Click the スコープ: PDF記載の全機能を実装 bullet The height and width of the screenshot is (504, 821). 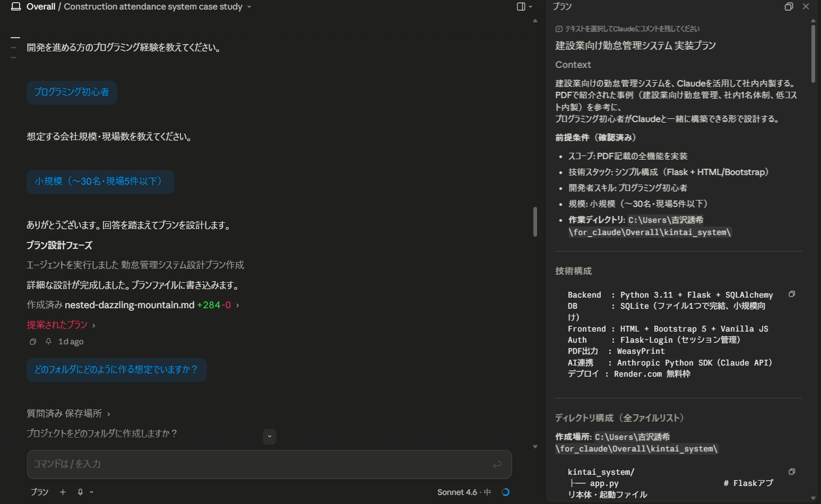point(628,156)
